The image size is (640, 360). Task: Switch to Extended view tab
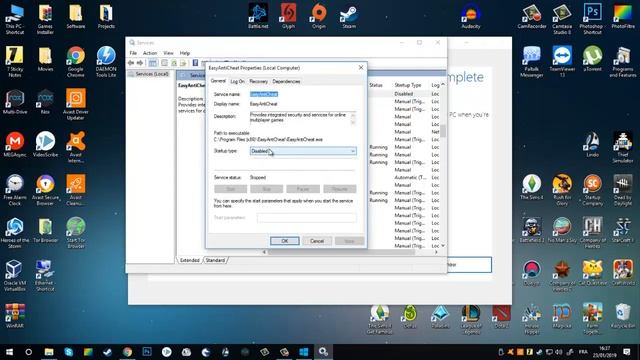[190, 260]
